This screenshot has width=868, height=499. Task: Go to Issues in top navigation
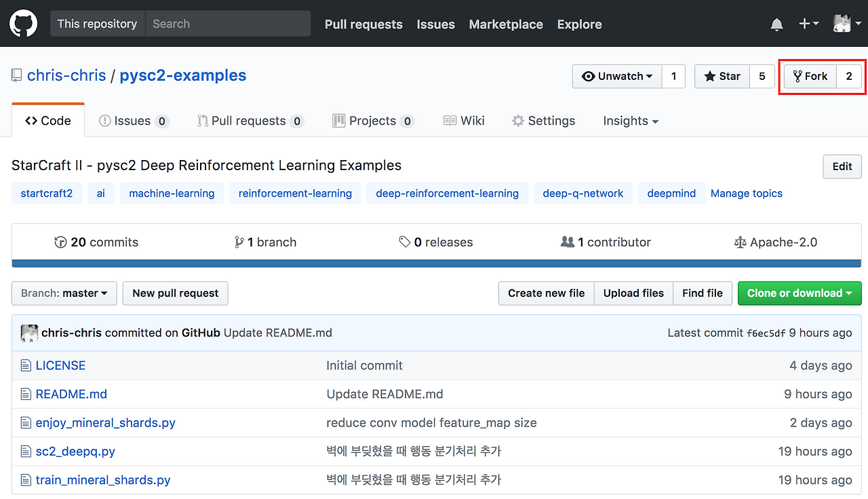pyautogui.click(x=435, y=24)
